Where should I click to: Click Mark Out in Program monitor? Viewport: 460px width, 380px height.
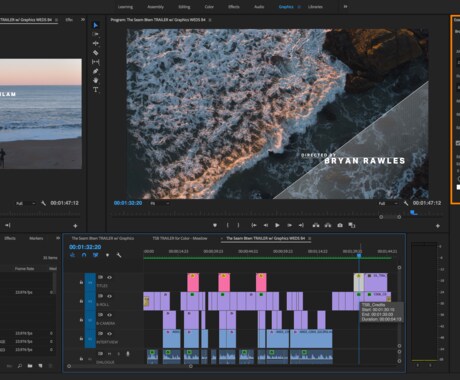(x=238, y=225)
